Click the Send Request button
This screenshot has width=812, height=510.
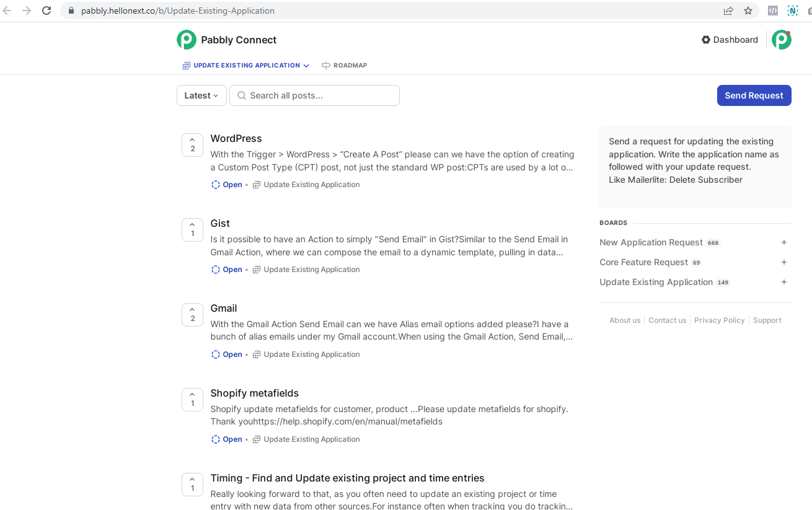[754, 95]
